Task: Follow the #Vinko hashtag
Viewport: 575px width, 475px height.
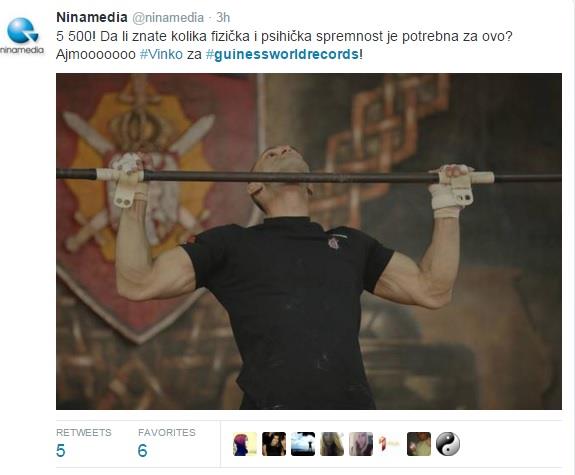Action: (161, 54)
